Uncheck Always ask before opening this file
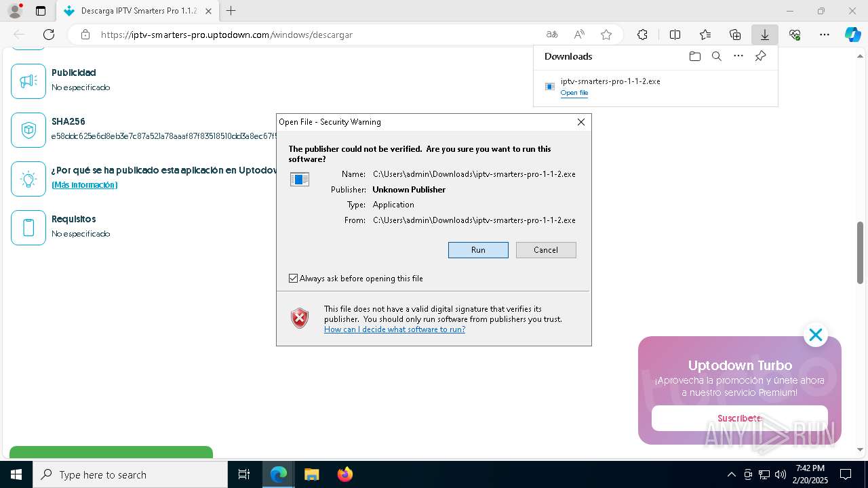Image resolution: width=868 pixels, height=488 pixels. (x=294, y=279)
